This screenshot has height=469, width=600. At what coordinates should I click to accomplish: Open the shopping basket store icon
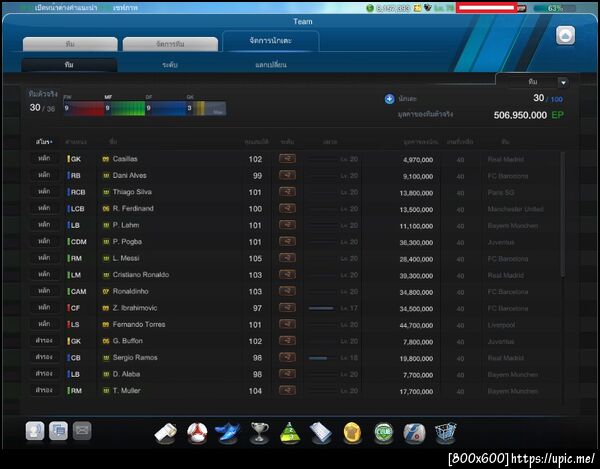pyautogui.click(x=445, y=433)
